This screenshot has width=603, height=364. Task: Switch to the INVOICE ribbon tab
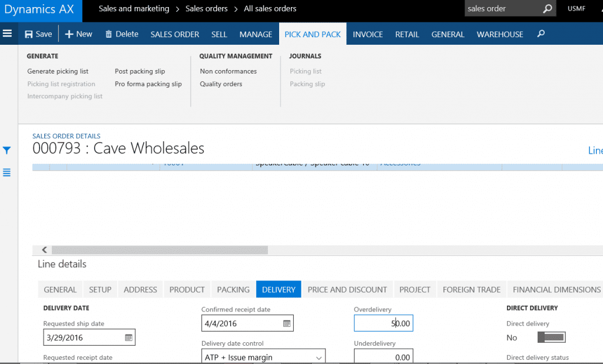pos(368,34)
